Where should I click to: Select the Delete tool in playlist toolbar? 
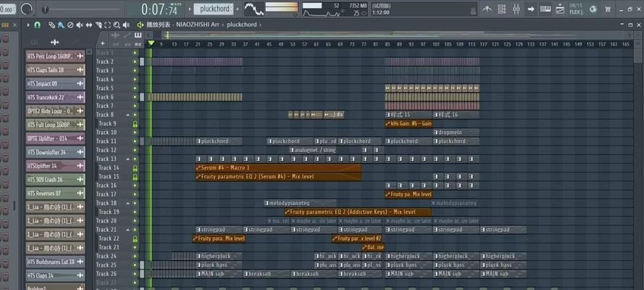tap(70, 25)
